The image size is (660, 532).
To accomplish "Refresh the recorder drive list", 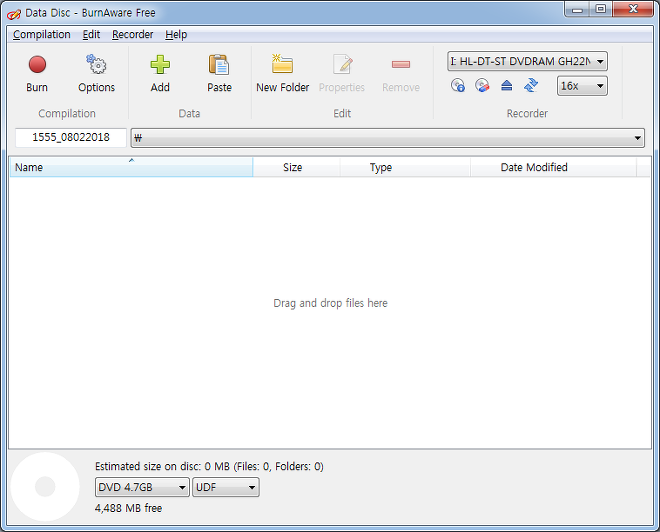I will click(x=531, y=85).
